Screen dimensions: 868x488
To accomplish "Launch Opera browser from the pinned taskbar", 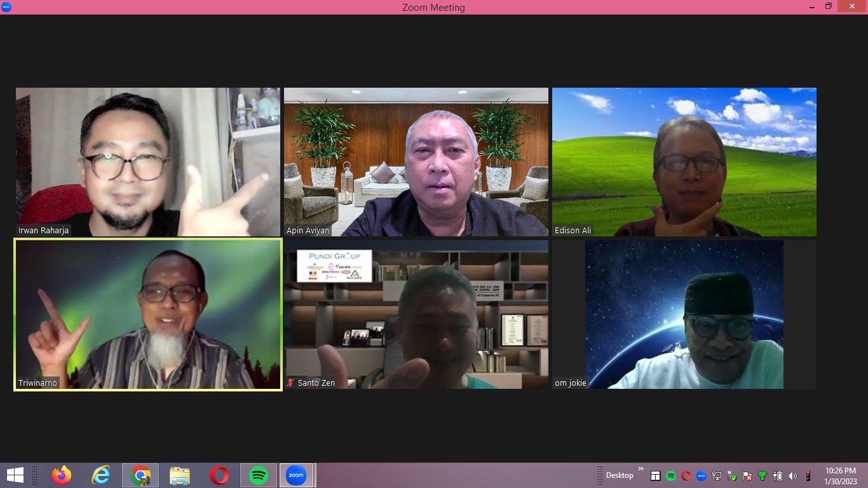I will [219, 475].
